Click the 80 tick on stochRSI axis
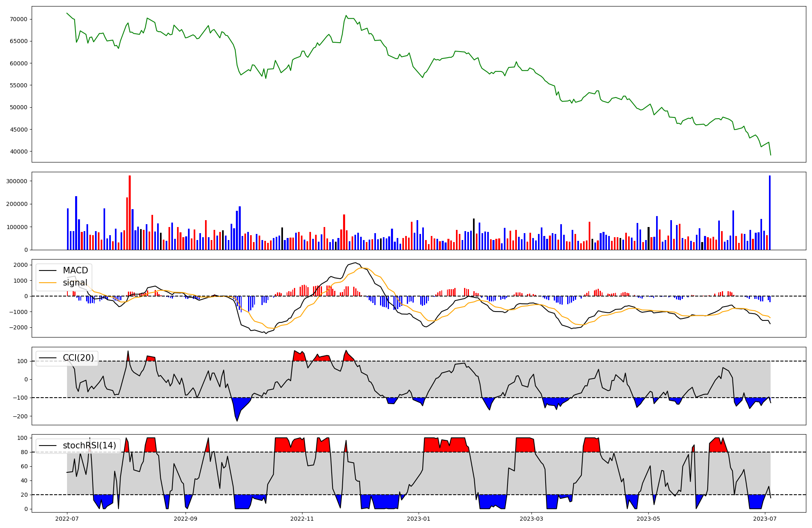The height and width of the screenshot is (528, 812). (x=25, y=452)
